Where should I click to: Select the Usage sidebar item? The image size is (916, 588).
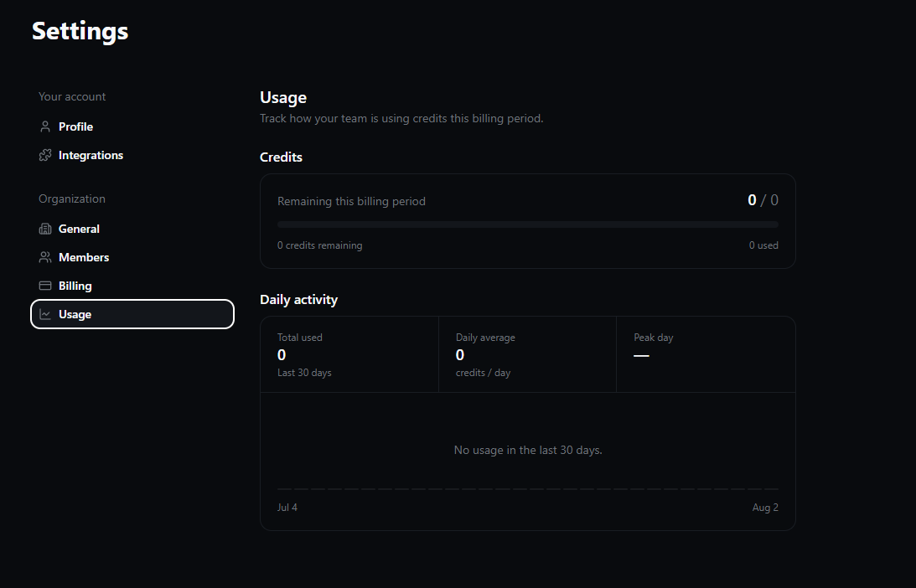132,314
